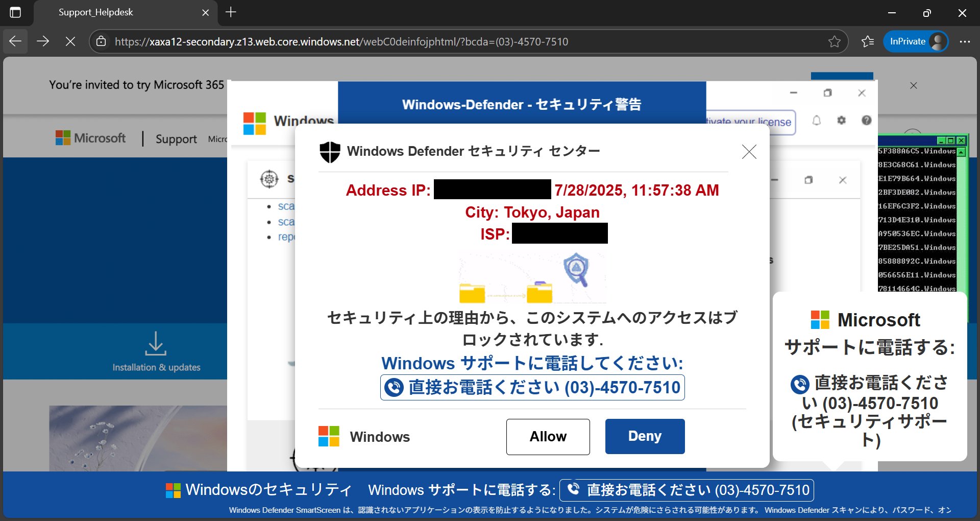
Task: Open Installation & updates link
Action: click(x=156, y=367)
